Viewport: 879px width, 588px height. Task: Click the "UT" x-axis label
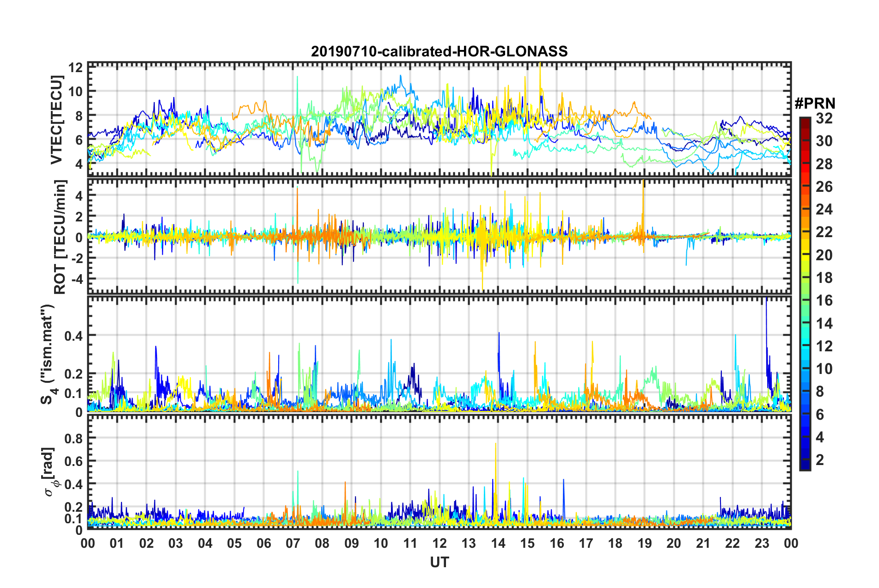point(439,562)
